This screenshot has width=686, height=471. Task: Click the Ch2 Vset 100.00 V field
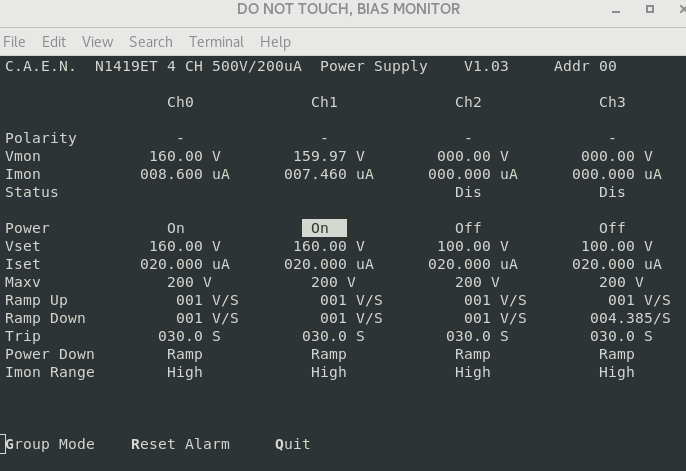(473, 246)
